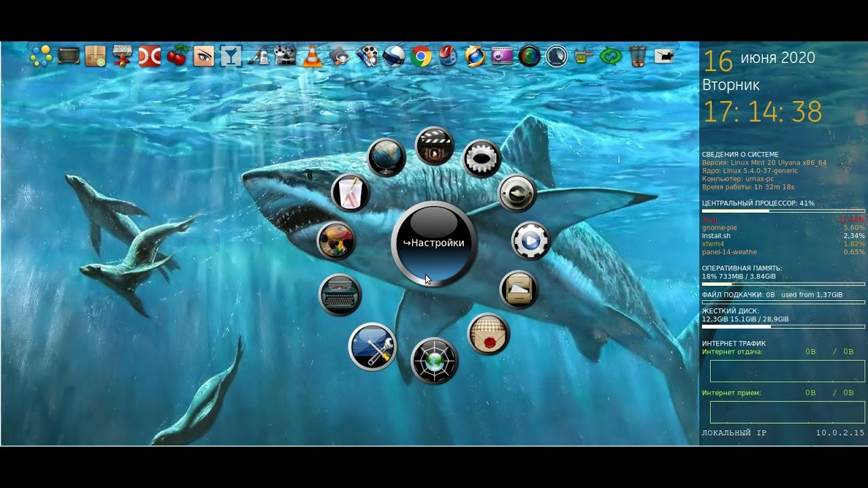Click the panel-14-weathe process row
This screenshot has width=868, height=488.
point(783,252)
